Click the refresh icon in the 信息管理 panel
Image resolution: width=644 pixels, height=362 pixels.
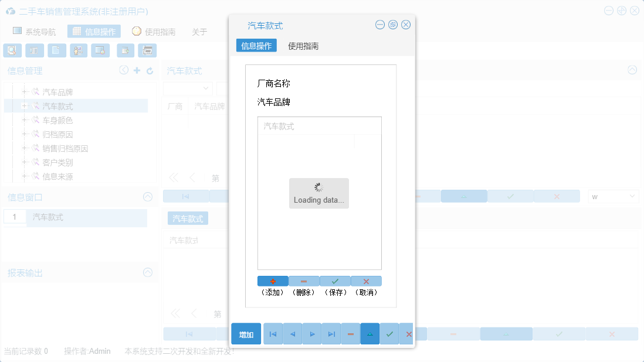point(150,70)
